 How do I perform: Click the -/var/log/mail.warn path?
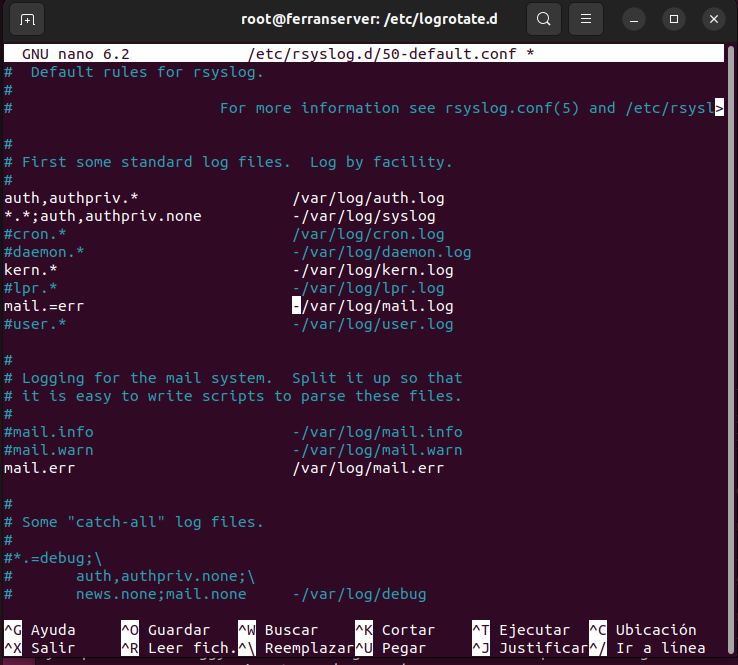click(377, 450)
